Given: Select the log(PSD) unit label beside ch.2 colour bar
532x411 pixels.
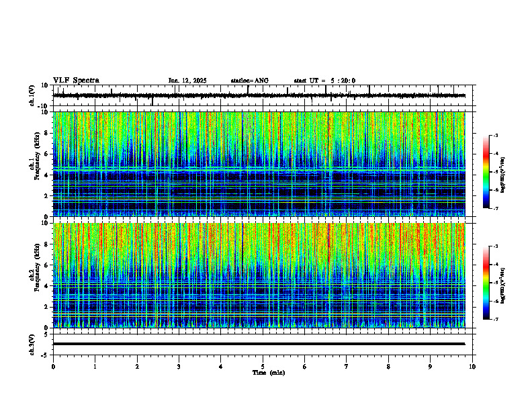Looking at the screenshot, I should 503,285.
